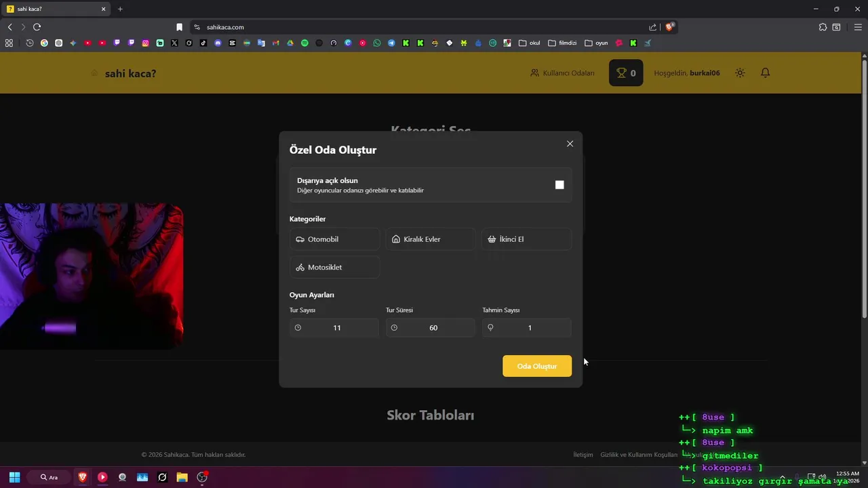868x488 pixels.
Task: Open the Instagram bookmark
Action: pos(145,43)
